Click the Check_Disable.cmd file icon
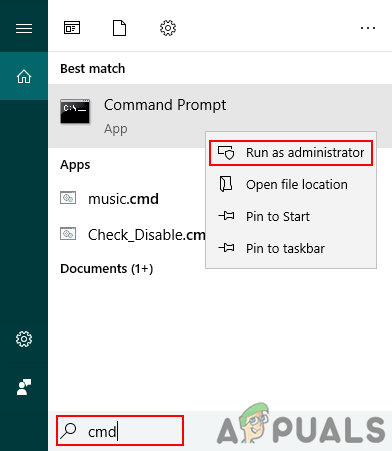392x451 pixels. [68, 234]
